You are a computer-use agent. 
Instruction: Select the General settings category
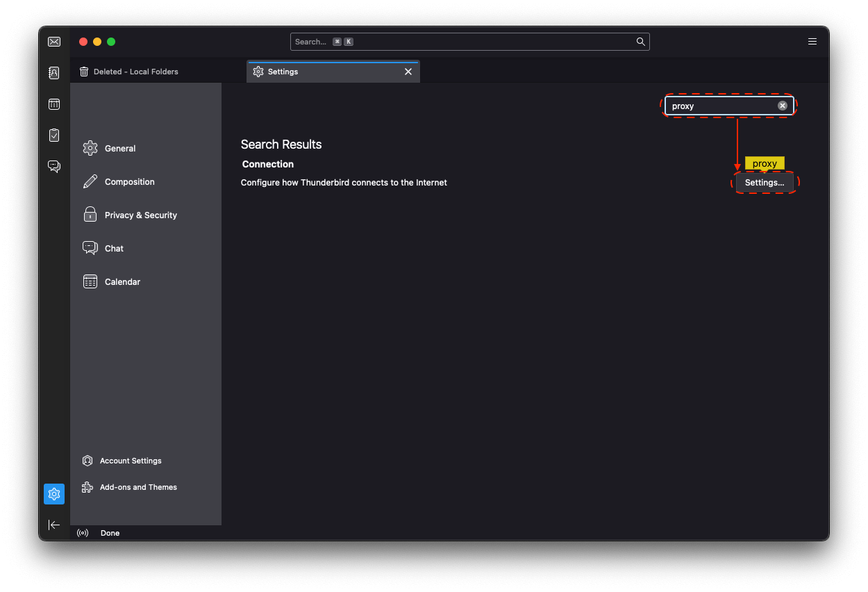[119, 149]
